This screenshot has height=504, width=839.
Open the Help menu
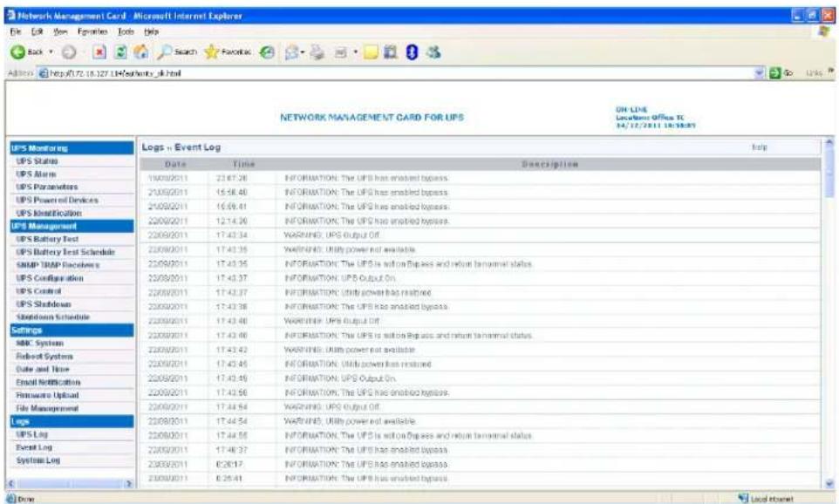(x=152, y=32)
